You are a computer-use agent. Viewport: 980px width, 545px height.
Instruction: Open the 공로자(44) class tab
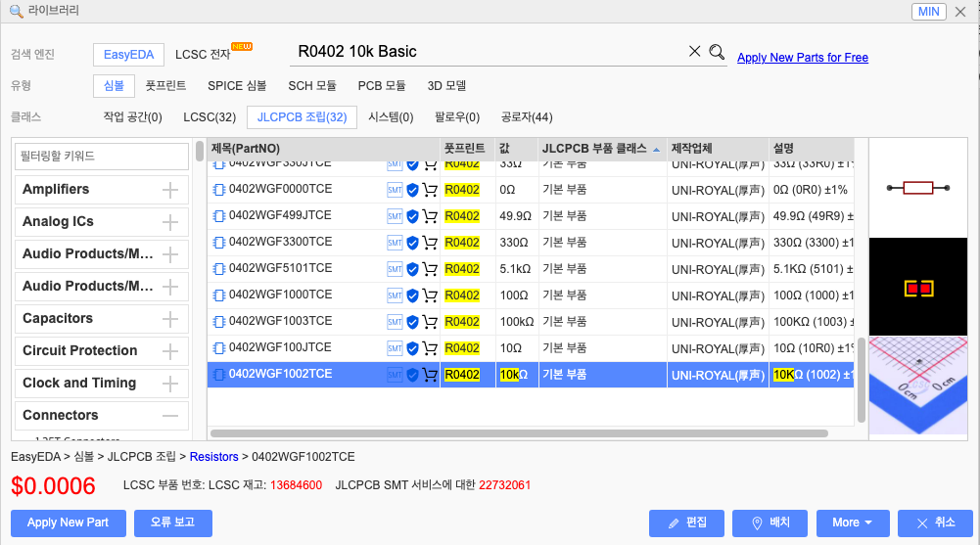527,117
